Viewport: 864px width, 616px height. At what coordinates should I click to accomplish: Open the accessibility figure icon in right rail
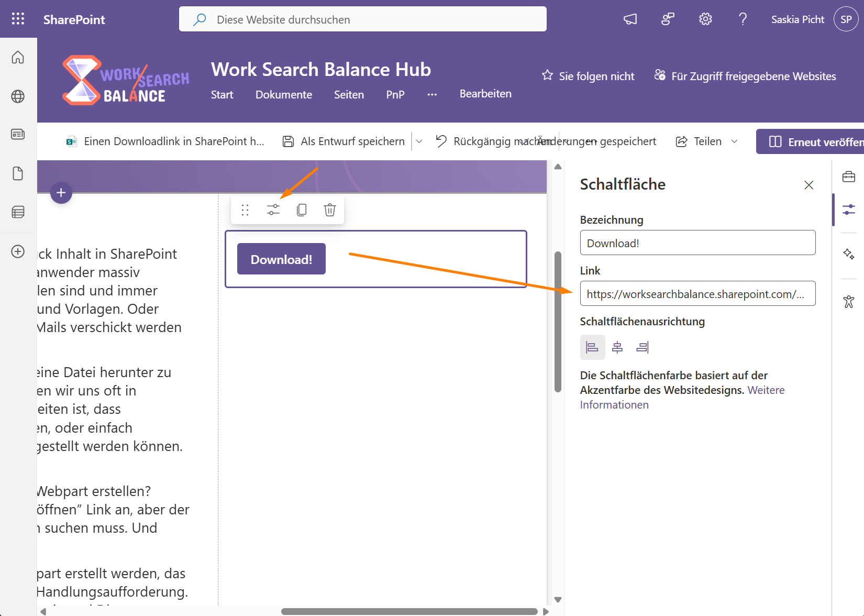point(849,302)
